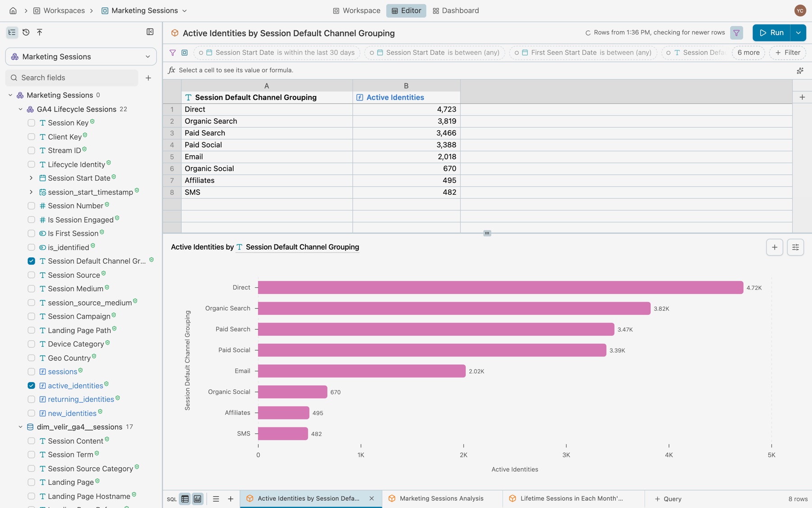This screenshot has height=508, width=812.
Task: Go to the home icon
Action: 13,10
